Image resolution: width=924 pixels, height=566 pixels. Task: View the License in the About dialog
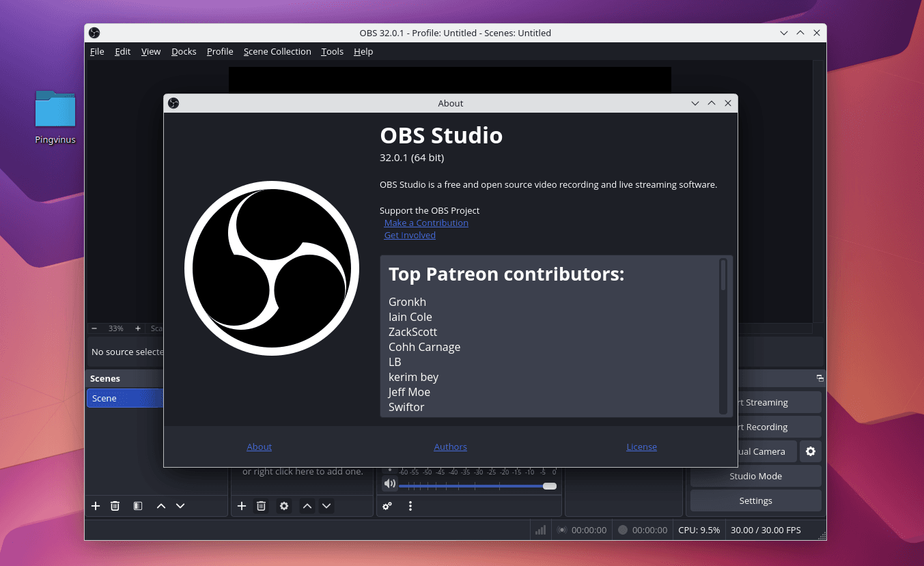641,447
